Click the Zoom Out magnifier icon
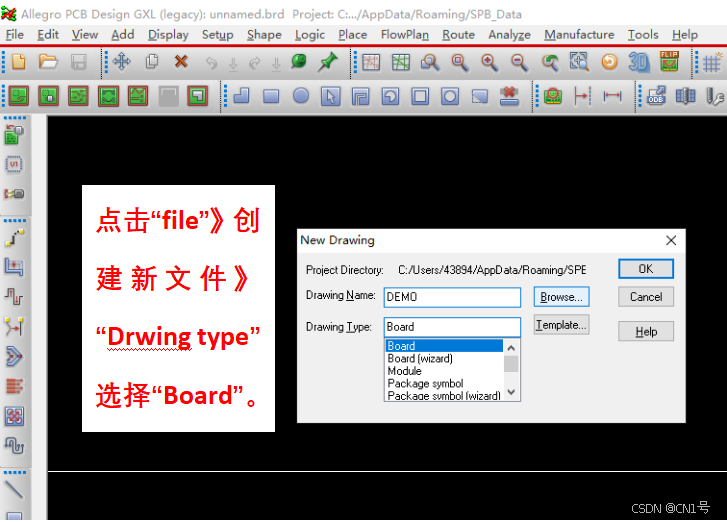The image size is (727, 522). tap(519, 62)
